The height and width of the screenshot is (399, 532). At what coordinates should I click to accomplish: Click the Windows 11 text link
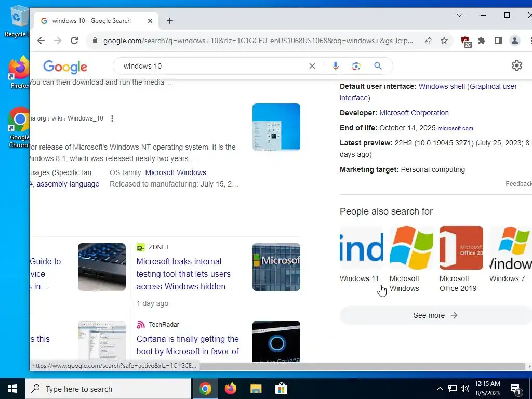tap(359, 278)
